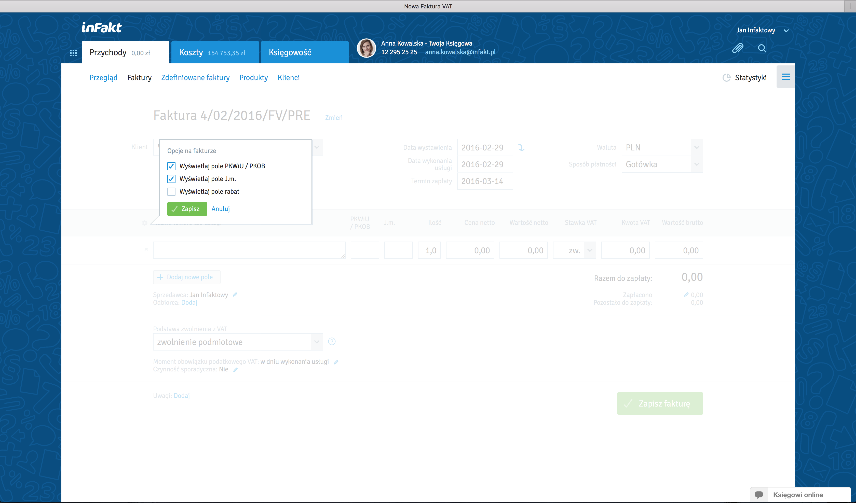Click the J.m. input field

pyautogui.click(x=398, y=250)
